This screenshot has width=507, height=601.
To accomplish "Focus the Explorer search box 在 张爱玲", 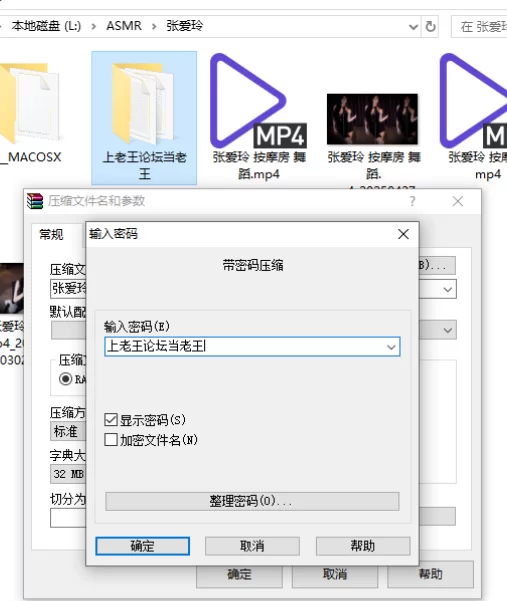I will pyautogui.click(x=479, y=26).
